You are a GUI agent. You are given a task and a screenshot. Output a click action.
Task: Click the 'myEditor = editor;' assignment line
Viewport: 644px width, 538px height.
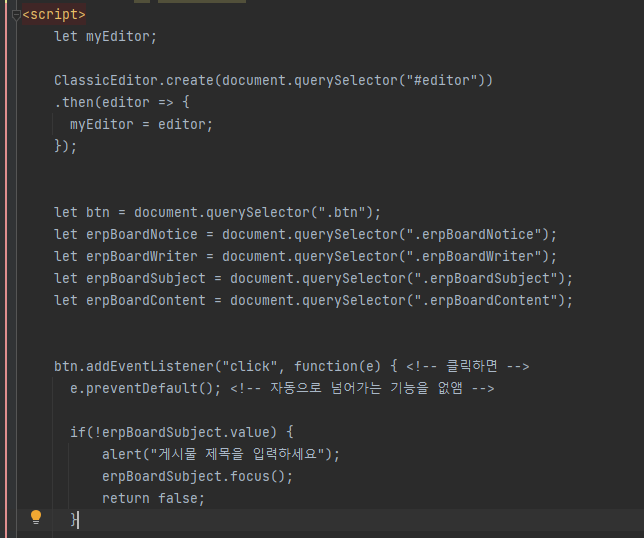pos(141,124)
